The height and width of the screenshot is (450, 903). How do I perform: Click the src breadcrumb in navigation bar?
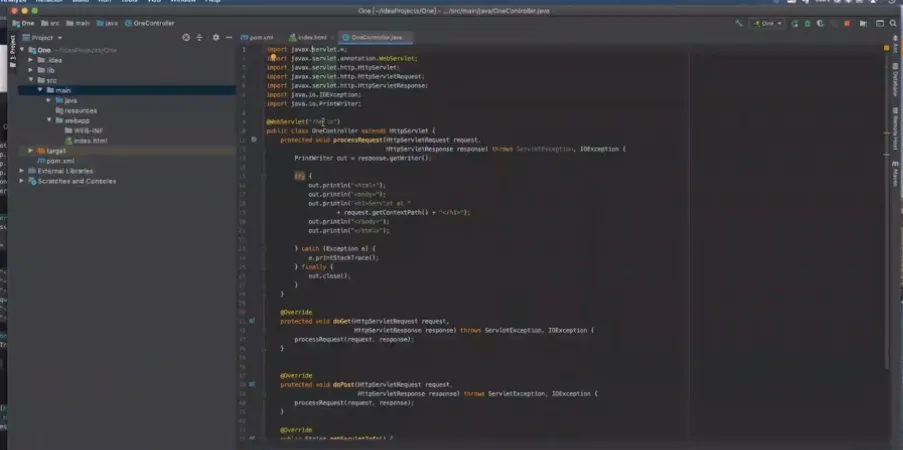tap(50, 24)
